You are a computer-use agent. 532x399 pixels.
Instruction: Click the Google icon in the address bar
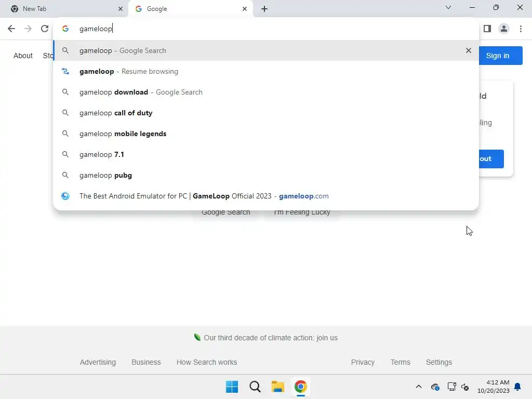[x=65, y=29]
